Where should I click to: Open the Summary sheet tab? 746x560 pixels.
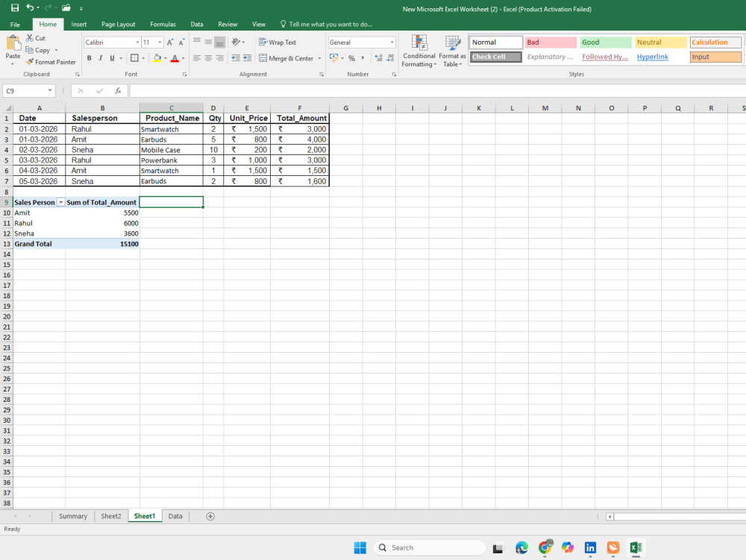coord(73,516)
